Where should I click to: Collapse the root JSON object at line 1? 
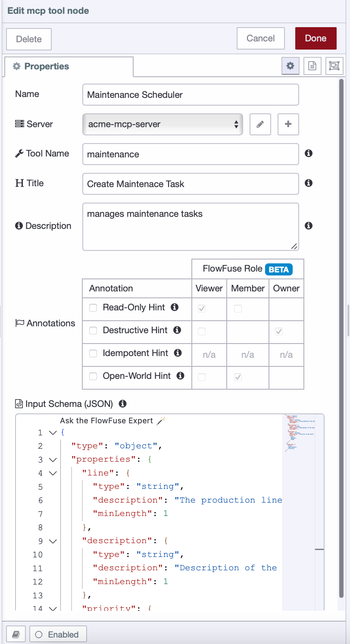(x=53, y=432)
